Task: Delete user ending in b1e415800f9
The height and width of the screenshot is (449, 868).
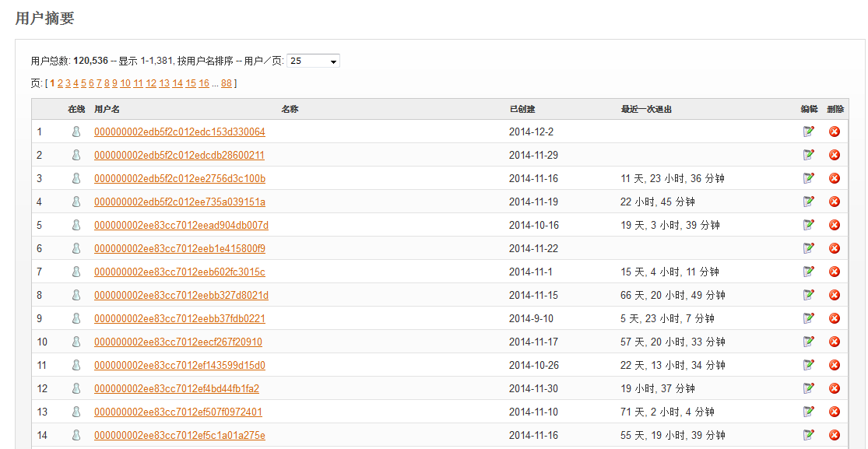Action: [x=835, y=248]
